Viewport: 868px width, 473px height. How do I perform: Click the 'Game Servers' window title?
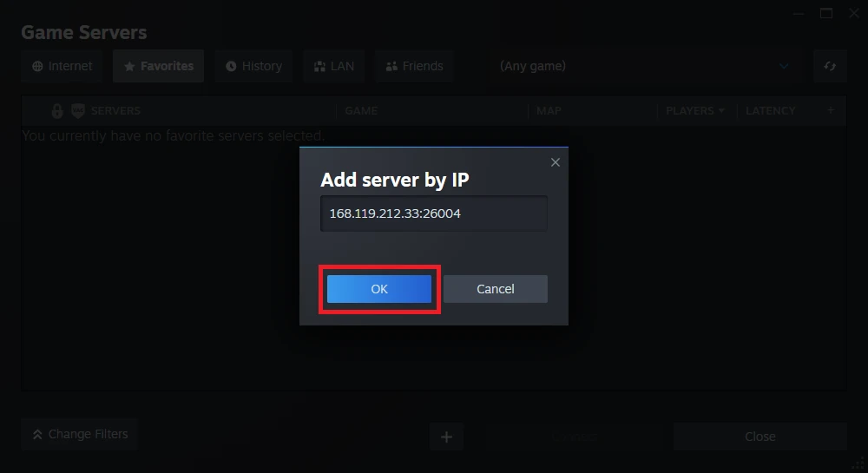pyautogui.click(x=84, y=32)
